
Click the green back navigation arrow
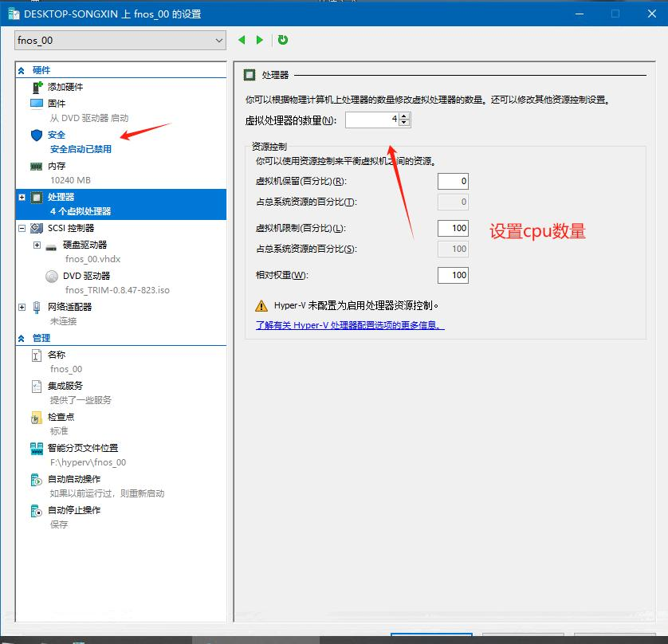coord(242,40)
